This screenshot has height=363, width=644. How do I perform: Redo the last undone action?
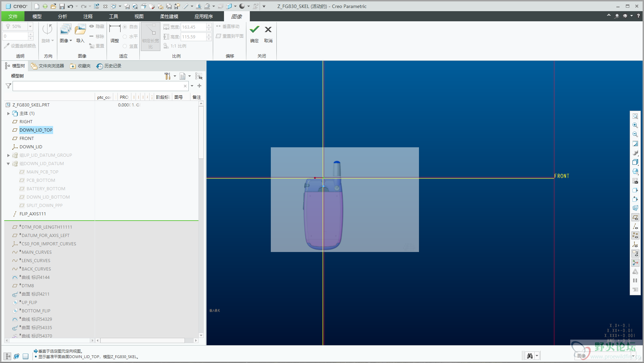84,6
